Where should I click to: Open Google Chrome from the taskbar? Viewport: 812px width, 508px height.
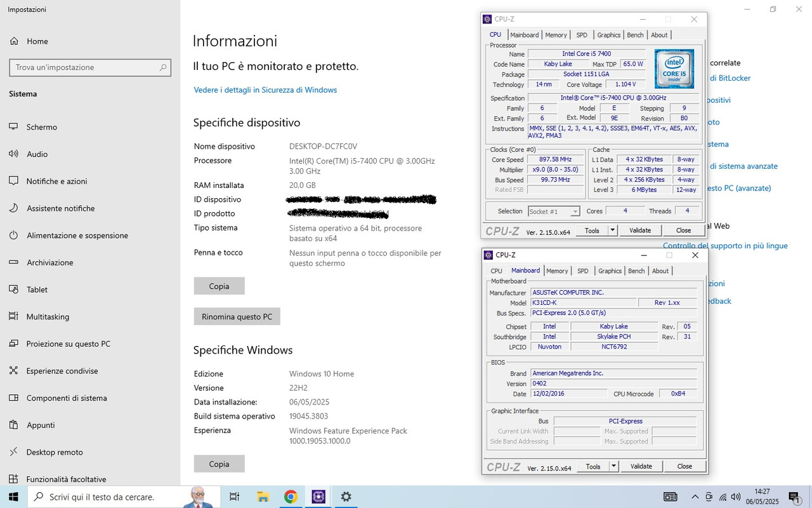click(x=291, y=497)
